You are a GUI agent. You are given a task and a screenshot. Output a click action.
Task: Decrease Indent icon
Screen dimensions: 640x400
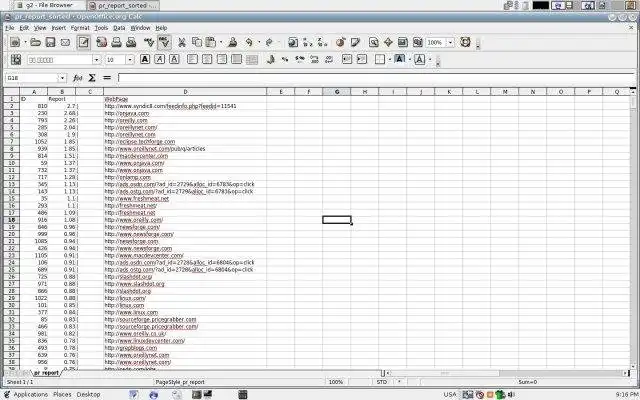pos(347,60)
